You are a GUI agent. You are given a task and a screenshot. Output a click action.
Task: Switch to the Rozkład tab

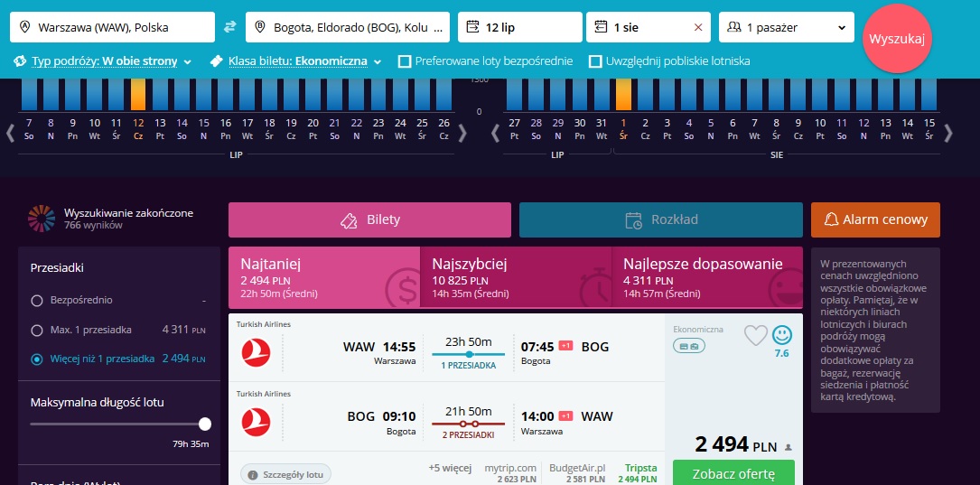tap(660, 220)
